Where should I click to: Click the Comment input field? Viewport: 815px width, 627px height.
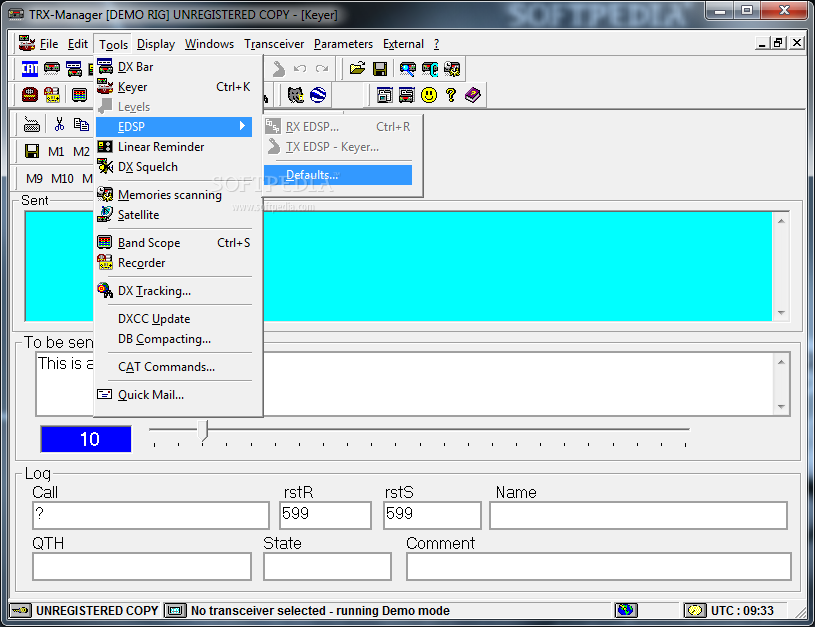pyautogui.click(x=599, y=566)
